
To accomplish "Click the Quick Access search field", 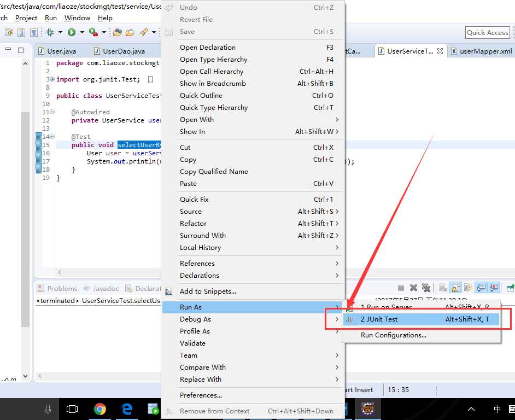I will point(487,33).
